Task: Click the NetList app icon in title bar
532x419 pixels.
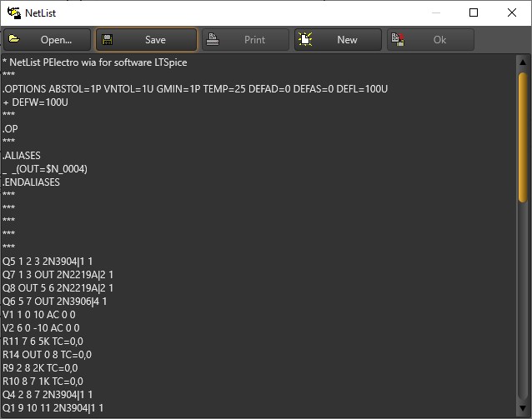Action: tap(14, 12)
